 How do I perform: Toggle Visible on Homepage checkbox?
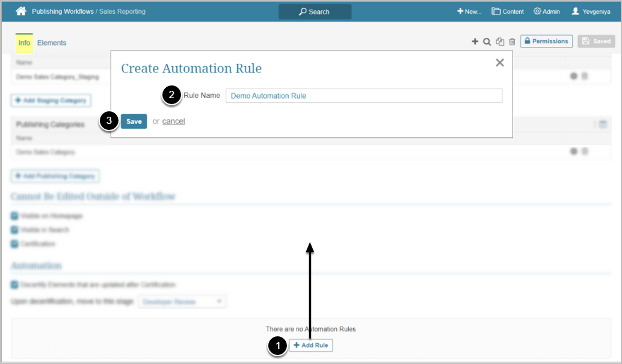click(14, 216)
